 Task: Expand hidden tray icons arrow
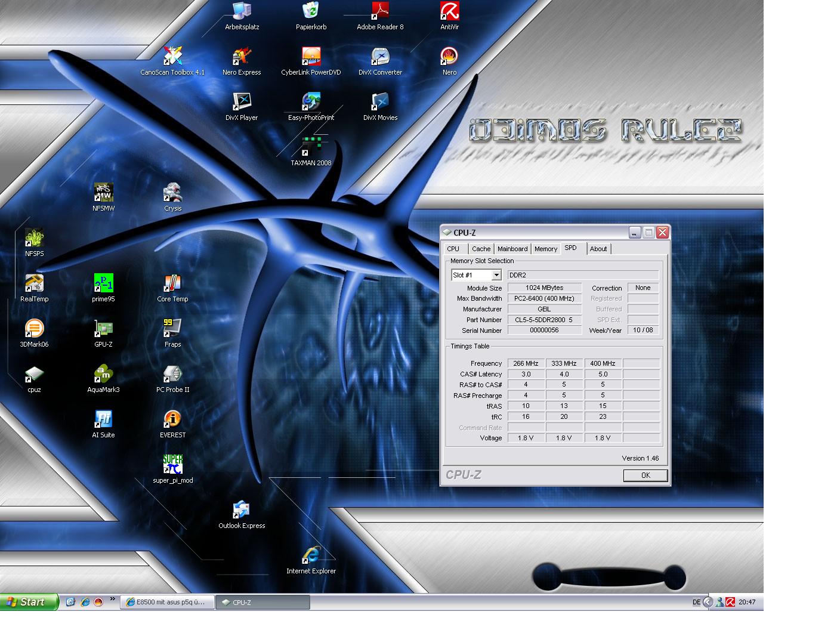(708, 603)
